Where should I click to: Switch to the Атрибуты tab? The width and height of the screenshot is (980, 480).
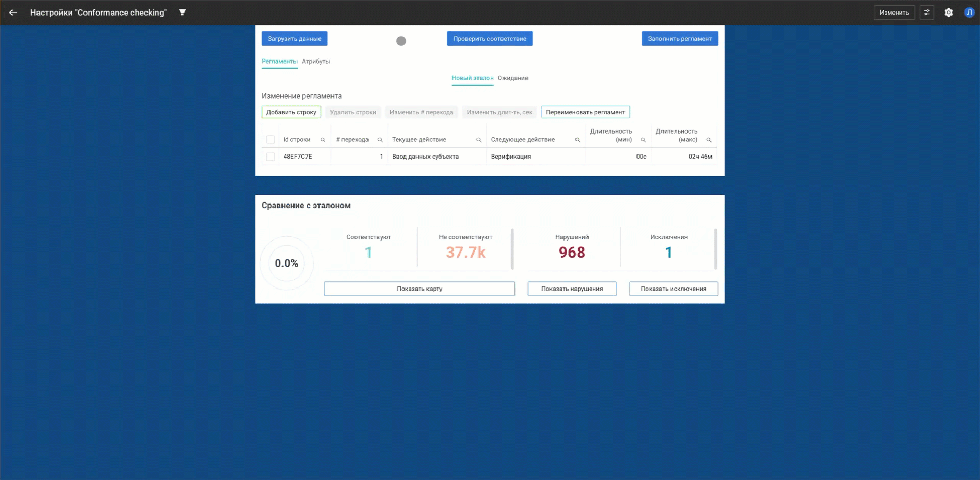(x=316, y=62)
